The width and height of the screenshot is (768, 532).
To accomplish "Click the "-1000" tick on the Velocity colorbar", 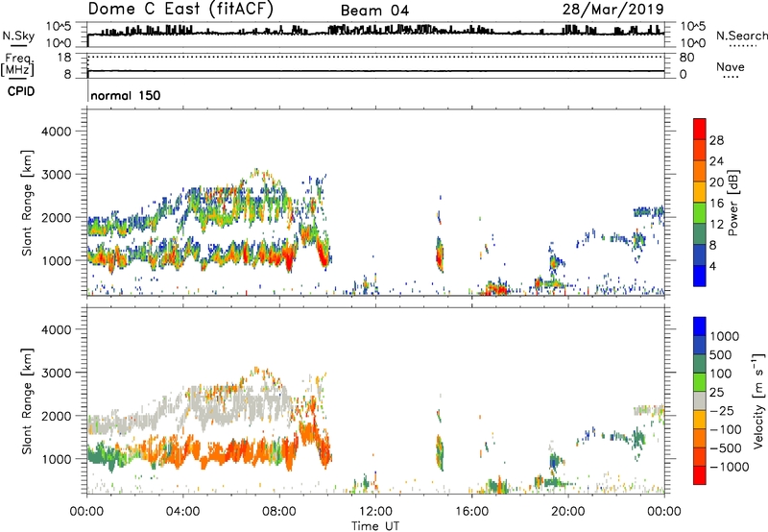I will 729,467.
